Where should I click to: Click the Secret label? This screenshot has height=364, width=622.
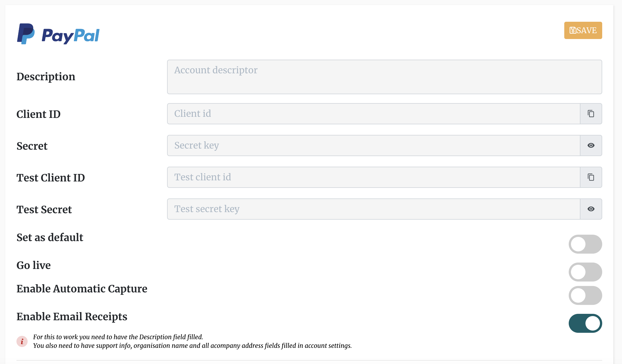pos(32,146)
